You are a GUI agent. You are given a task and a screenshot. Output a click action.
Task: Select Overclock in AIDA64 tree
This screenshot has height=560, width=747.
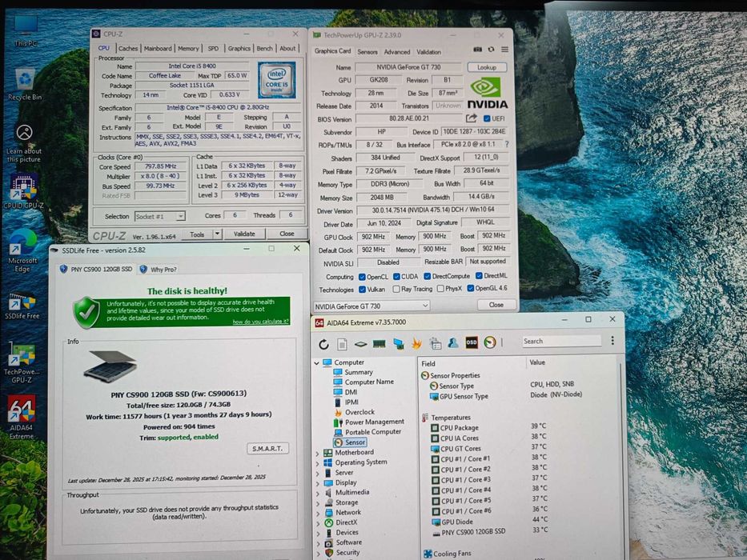tap(355, 412)
